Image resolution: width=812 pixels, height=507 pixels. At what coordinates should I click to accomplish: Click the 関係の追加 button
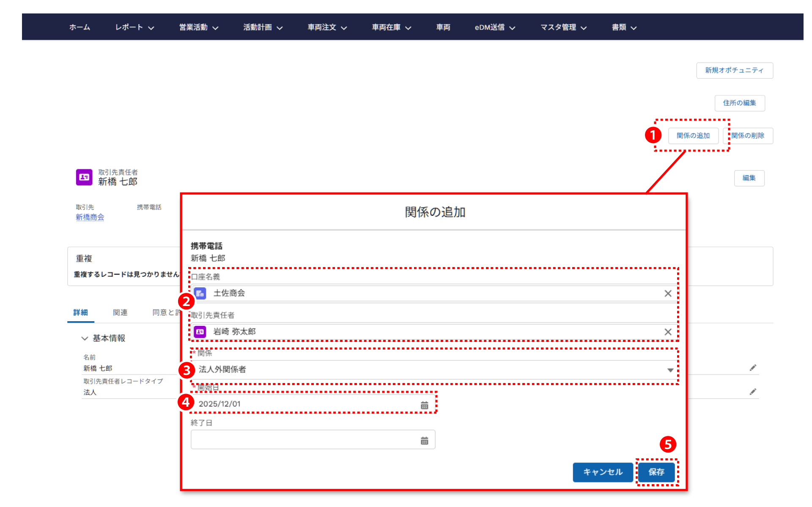tap(693, 136)
